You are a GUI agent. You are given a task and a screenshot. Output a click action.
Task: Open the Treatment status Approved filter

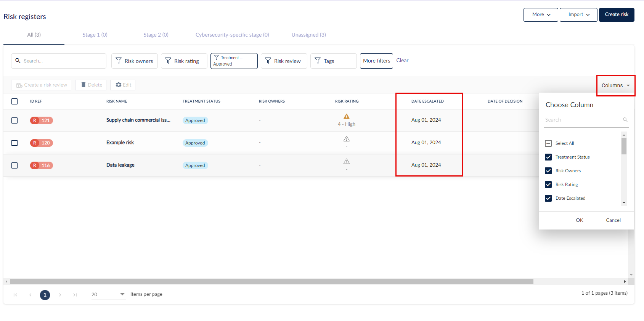tap(234, 61)
